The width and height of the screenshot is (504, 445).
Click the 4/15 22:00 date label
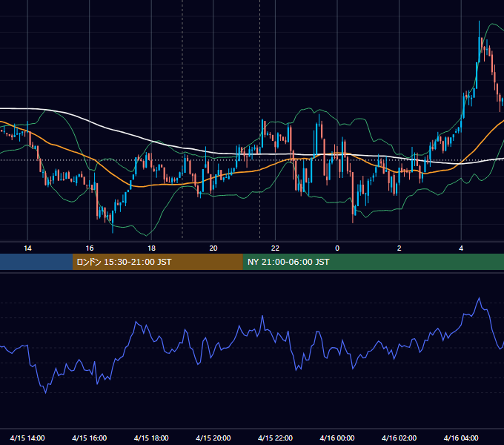(275, 438)
